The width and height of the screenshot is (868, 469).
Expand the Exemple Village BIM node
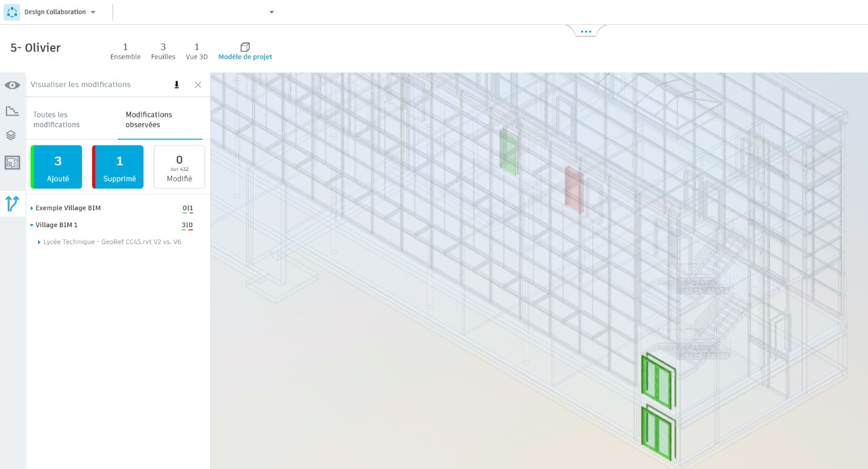pyautogui.click(x=32, y=208)
